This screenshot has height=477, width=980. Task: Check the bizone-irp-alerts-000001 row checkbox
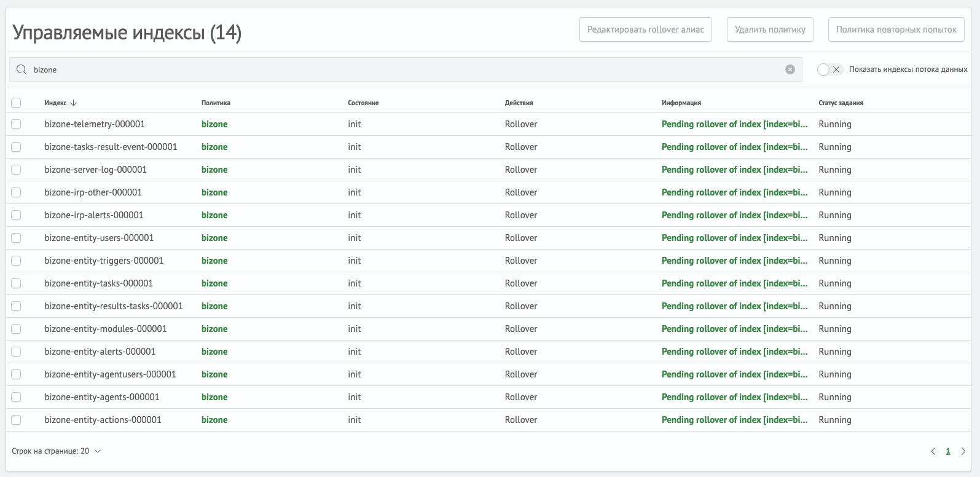click(x=16, y=215)
